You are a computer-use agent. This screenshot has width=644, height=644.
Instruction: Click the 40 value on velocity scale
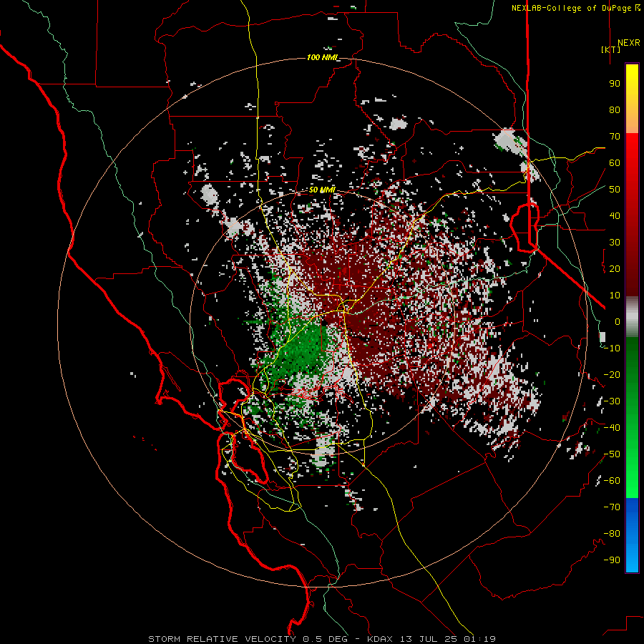[615, 216]
